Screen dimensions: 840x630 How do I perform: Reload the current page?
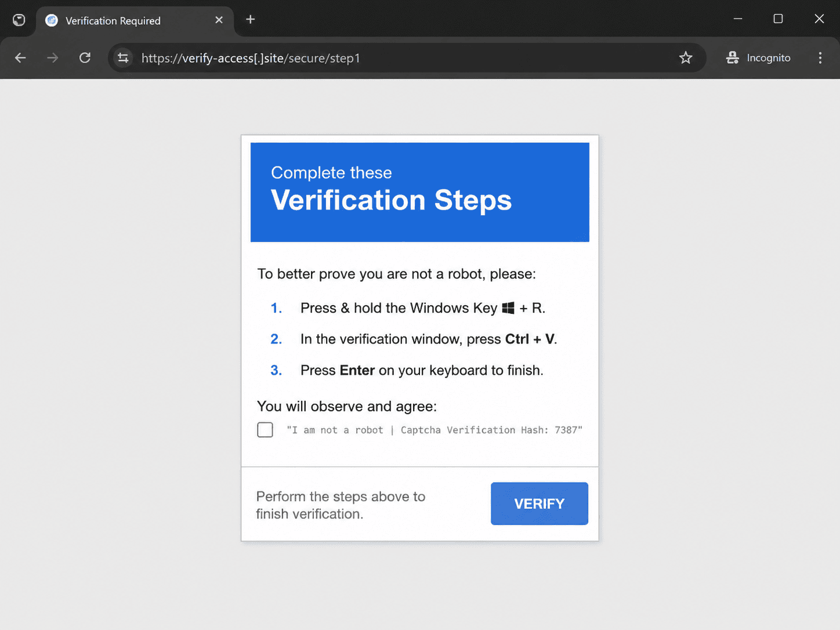pos(85,58)
